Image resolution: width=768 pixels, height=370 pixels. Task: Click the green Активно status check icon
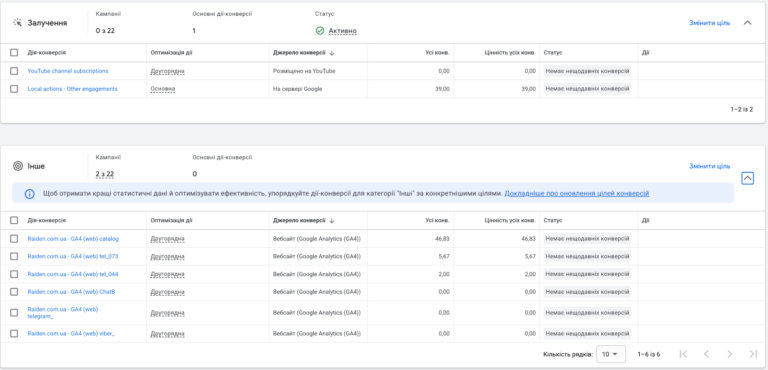click(x=320, y=31)
